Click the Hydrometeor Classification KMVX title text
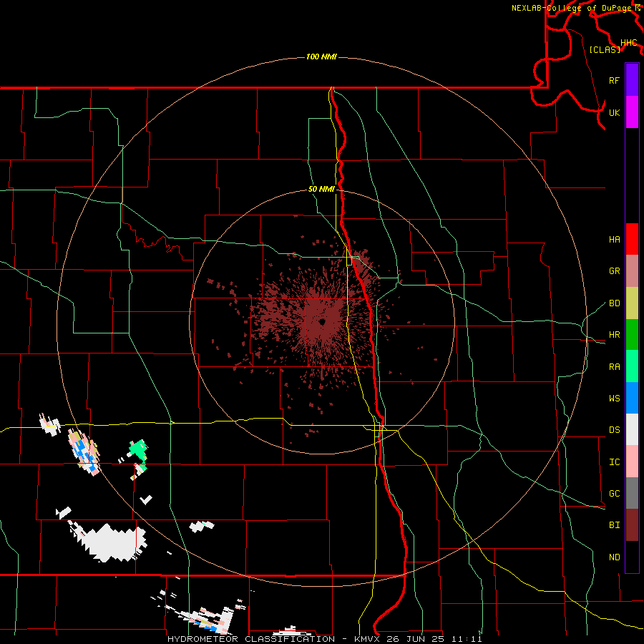This screenshot has width=644, height=644. pos(324,639)
